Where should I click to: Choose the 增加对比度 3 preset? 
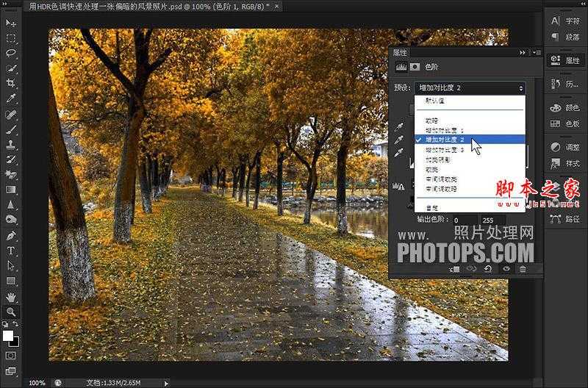click(470, 150)
